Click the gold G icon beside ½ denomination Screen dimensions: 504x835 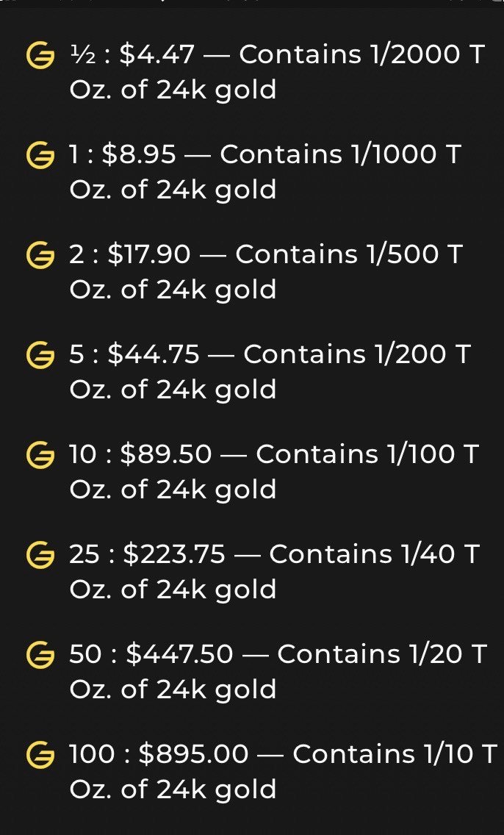pyautogui.click(x=40, y=55)
